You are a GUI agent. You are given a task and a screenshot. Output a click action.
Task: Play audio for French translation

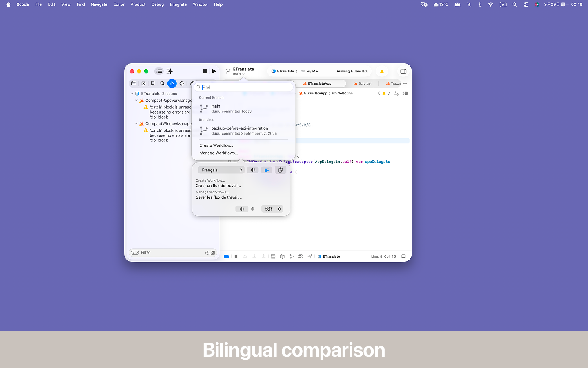(253, 170)
